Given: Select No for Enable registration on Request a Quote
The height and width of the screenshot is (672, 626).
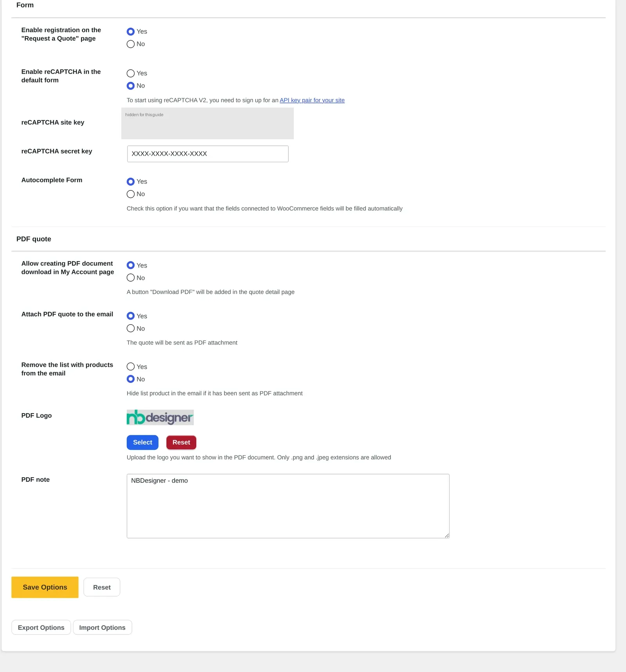Looking at the screenshot, I should click(131, 44).
